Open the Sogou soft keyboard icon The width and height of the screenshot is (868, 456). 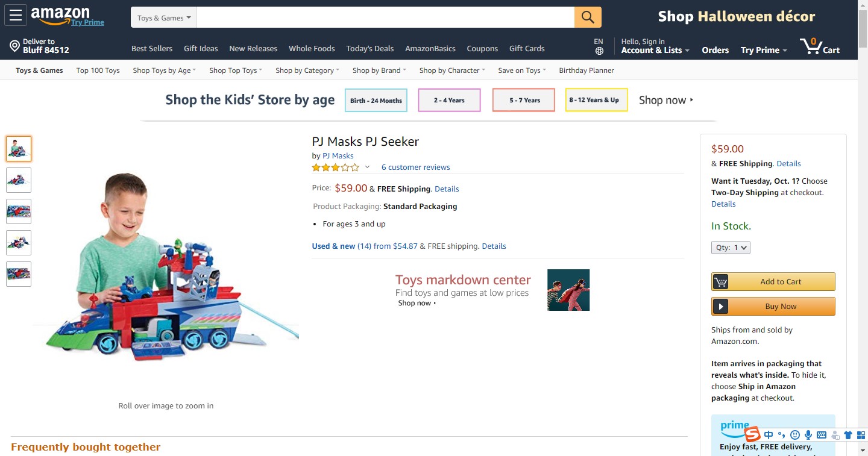[x=822, y=435]
